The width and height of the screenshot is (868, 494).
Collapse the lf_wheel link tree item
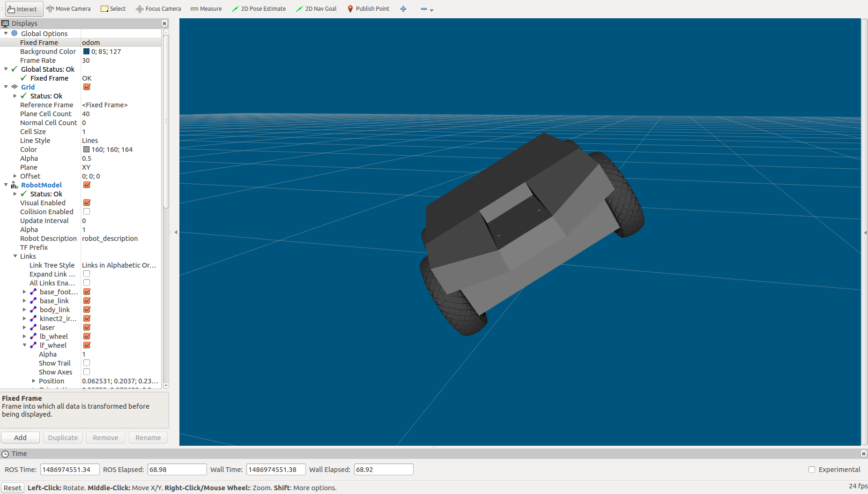tap(25, 345)
